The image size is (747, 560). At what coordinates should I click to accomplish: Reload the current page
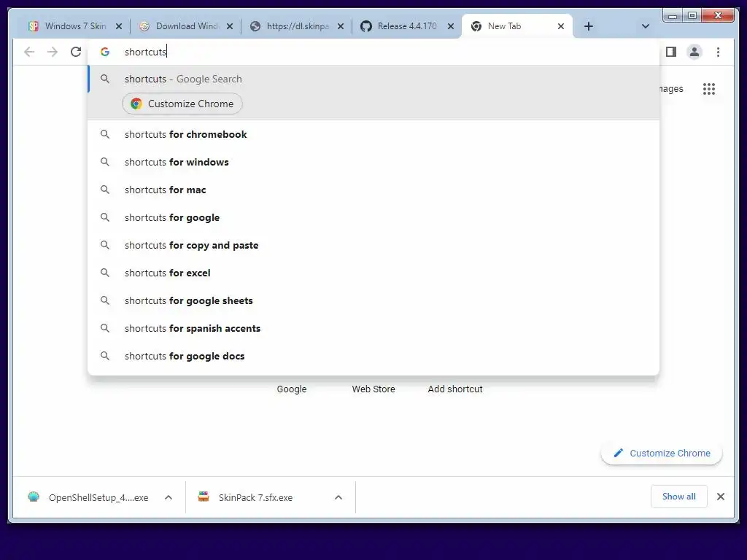coord(76,52)
